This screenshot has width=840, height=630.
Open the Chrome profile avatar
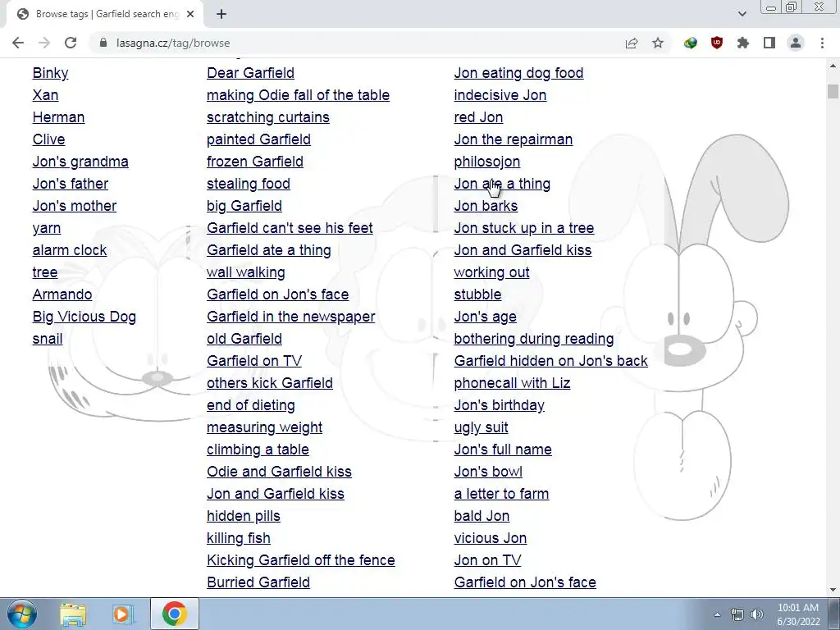click(x=796, y=43)
